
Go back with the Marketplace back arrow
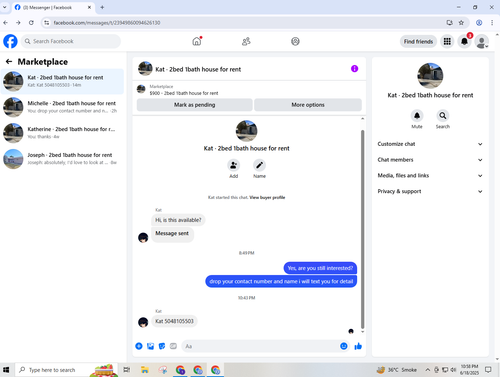9,62
